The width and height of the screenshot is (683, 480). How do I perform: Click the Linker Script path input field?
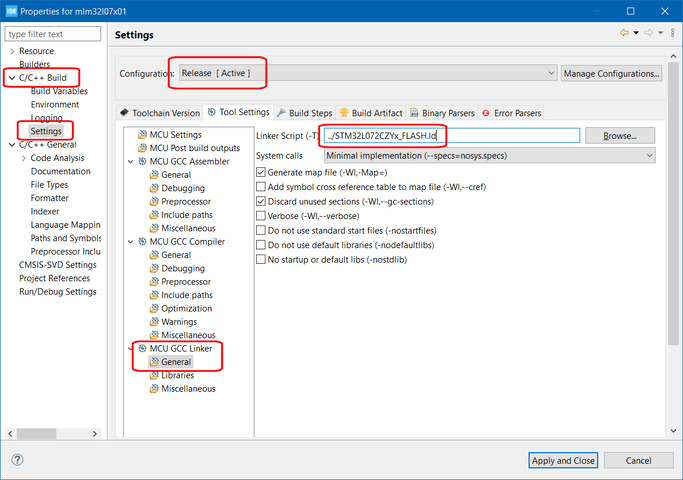(452, 135)
